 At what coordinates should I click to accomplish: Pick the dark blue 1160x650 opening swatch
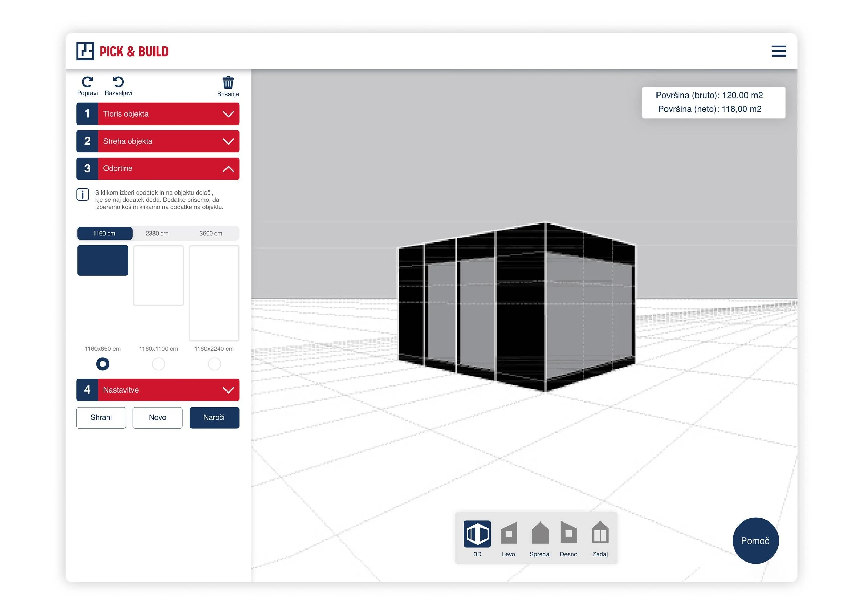102,260
